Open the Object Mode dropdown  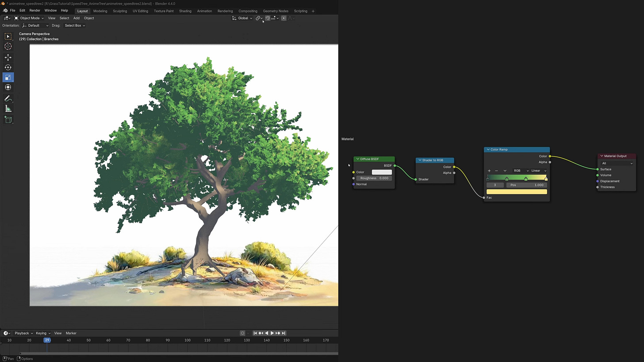click(29, 18)
